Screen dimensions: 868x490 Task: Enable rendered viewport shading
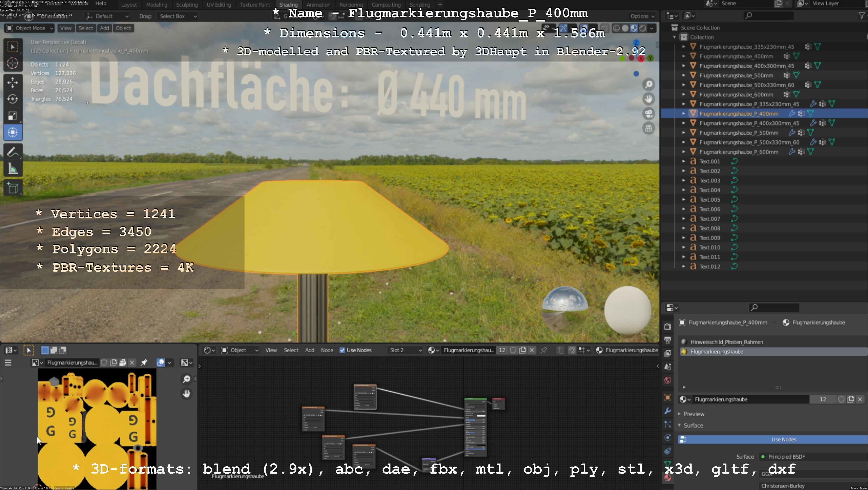pos(643,28)
